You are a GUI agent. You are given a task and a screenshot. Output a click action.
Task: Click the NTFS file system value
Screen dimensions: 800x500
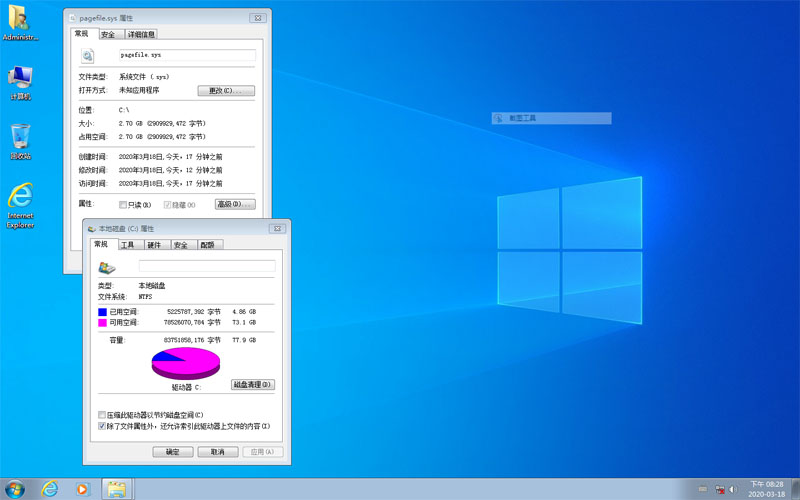[x=145, y=296]
